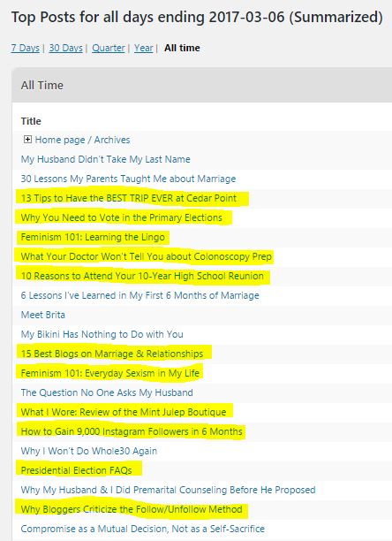
Task: Open the 13 Tips Cedar Point post
Action: tap(129, 198)
